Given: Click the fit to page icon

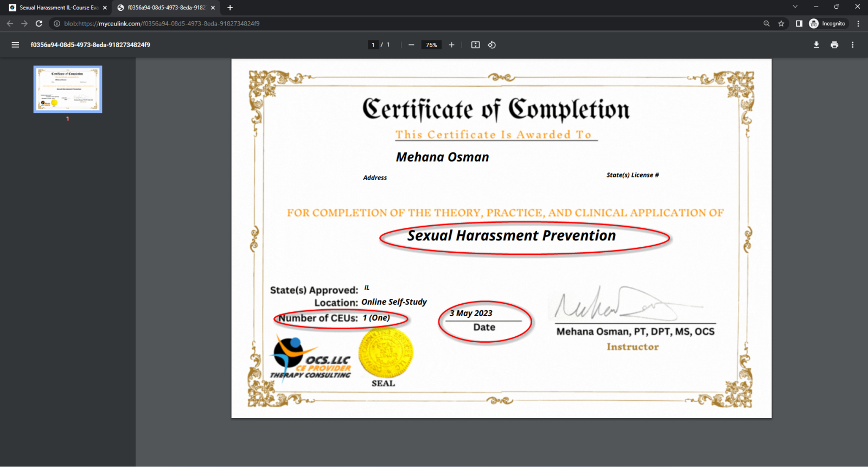Looking at the screenshot, I should coord(475,45).
